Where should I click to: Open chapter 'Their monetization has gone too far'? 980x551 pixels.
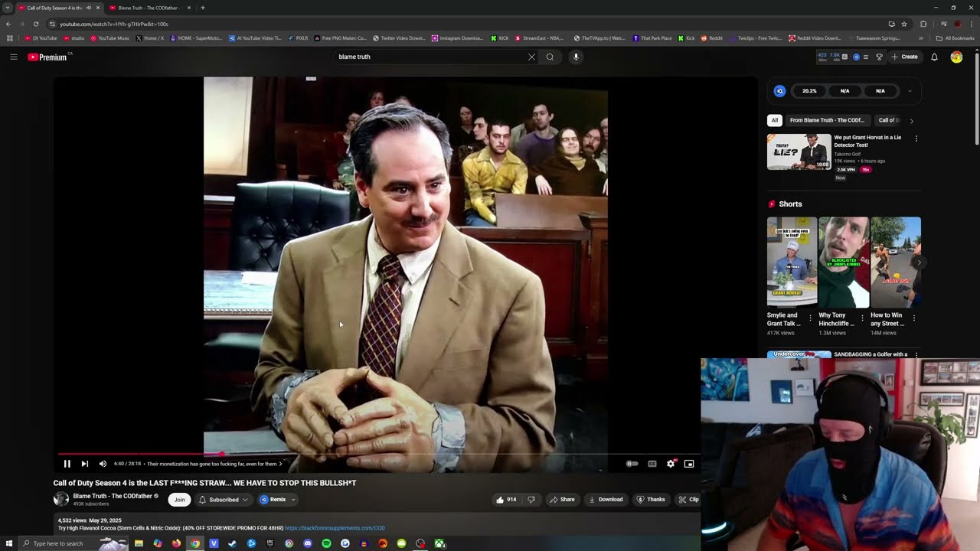(214, 464)
